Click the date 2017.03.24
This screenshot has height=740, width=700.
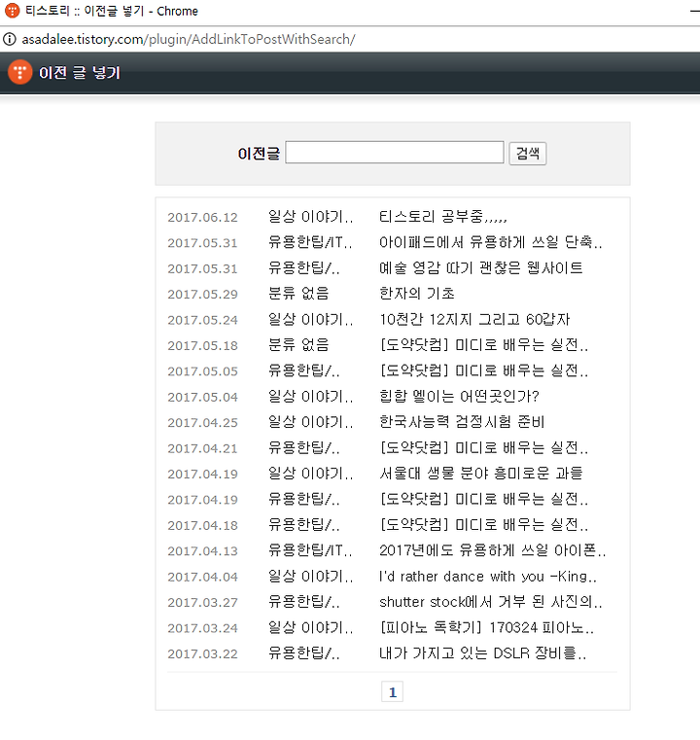click(202, 628)
